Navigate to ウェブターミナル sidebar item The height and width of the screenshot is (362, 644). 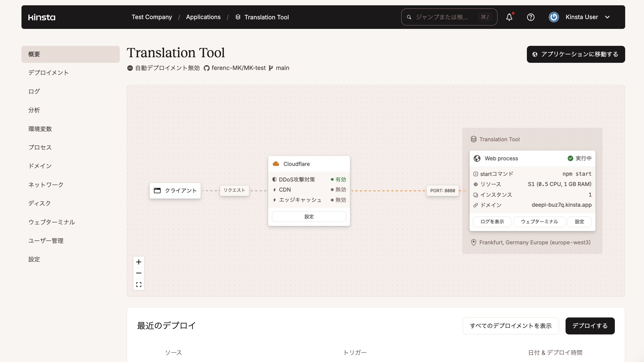coord(51,222)
